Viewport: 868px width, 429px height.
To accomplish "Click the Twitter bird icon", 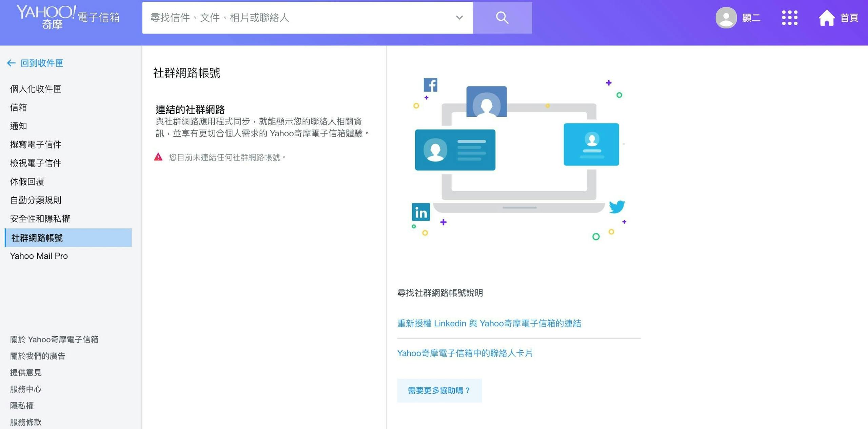I will [x=616, y=207].
